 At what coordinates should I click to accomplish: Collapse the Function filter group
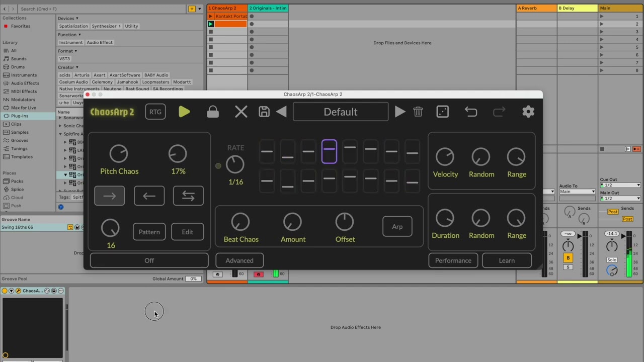coord(80,35)
